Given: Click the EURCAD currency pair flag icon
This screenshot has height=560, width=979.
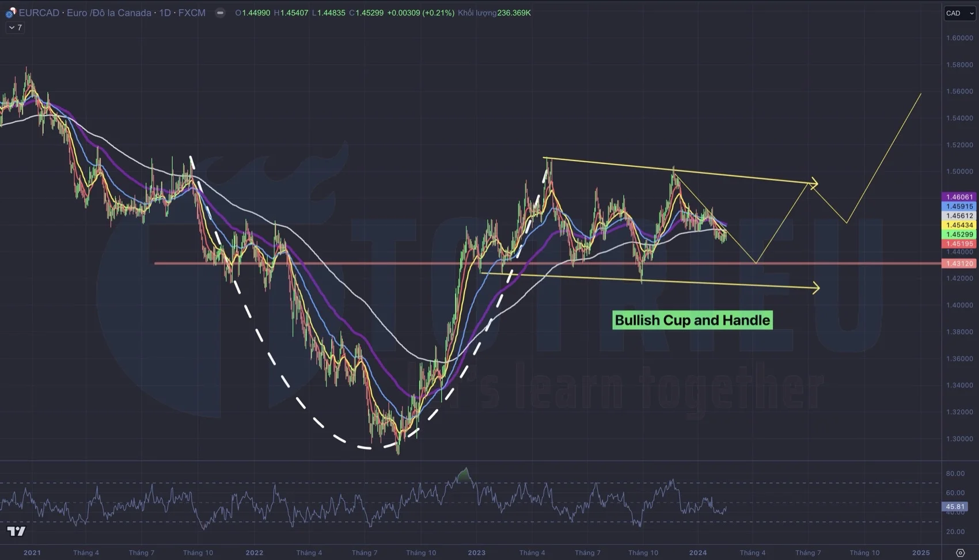Looking at the screenshot, I should (10, 13).
